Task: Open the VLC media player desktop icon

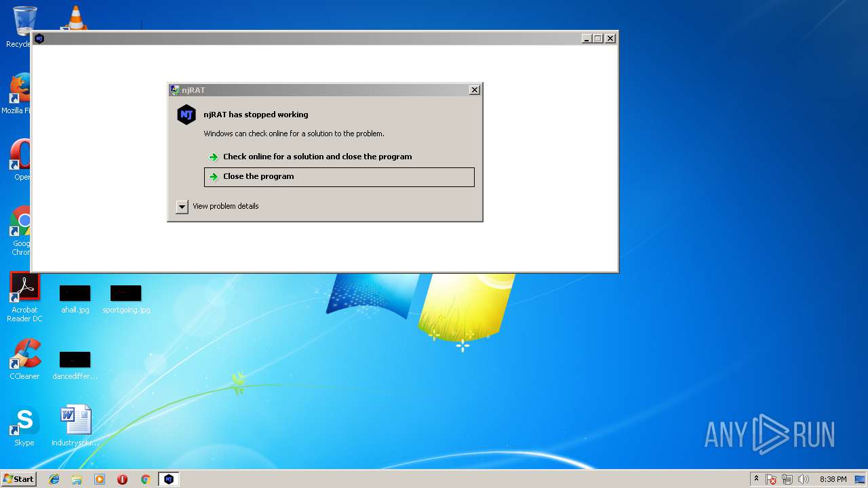Action: 75,18
